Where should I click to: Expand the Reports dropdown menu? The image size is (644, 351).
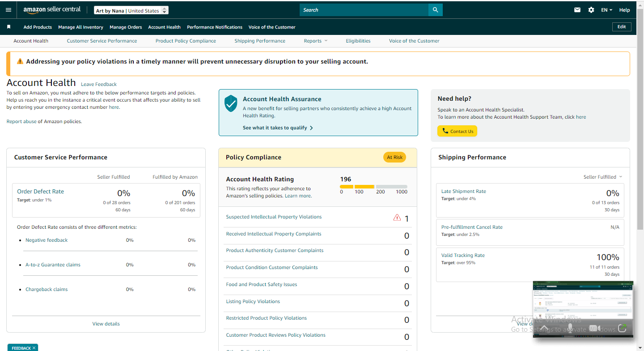(316, 41)
